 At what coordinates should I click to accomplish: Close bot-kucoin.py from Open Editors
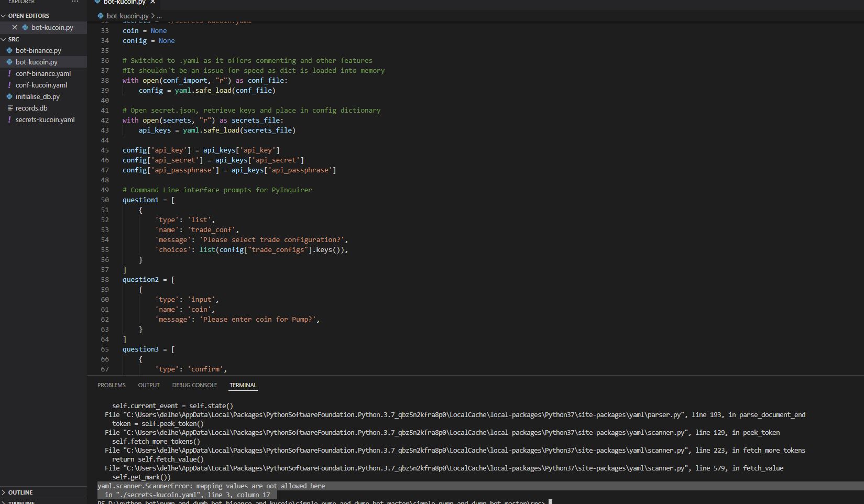[x=15, y=27]
